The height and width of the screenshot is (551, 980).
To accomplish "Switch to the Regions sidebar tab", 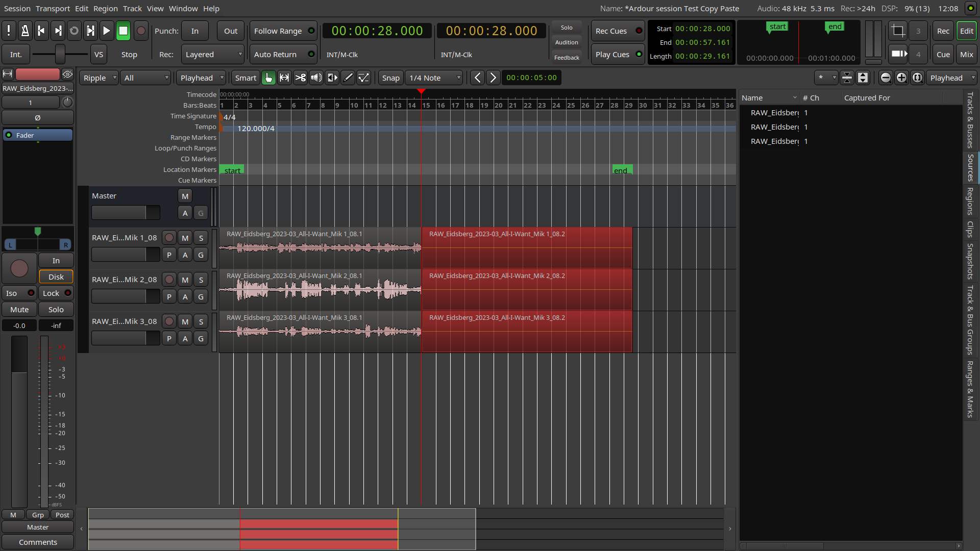I will [970, 201].
